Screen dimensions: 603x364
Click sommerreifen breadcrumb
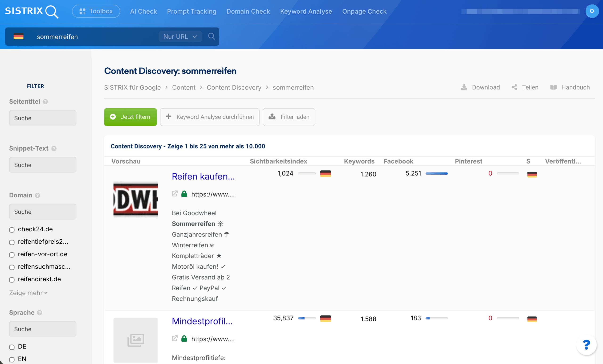(x=293, y=87)
